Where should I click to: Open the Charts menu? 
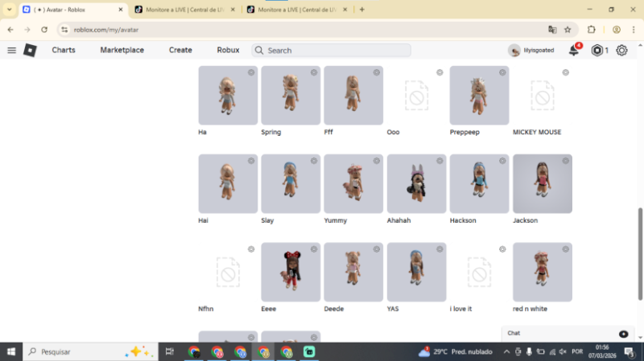[64, 50]
